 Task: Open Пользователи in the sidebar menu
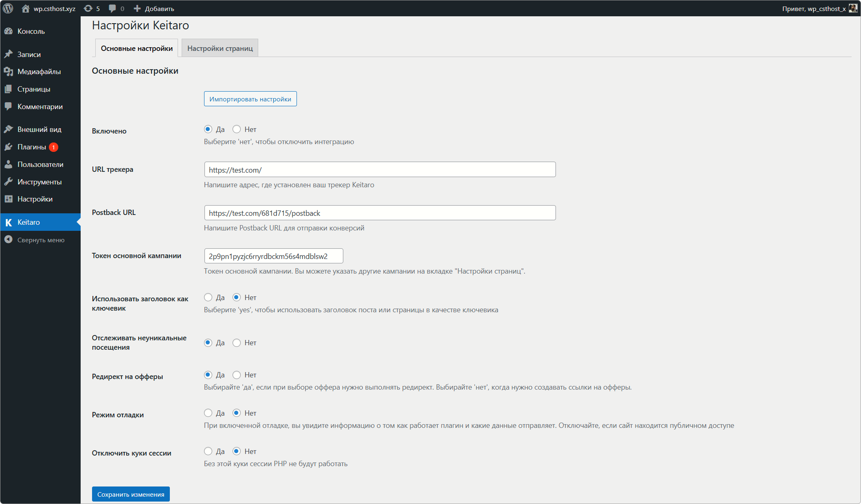click(40, 164)
